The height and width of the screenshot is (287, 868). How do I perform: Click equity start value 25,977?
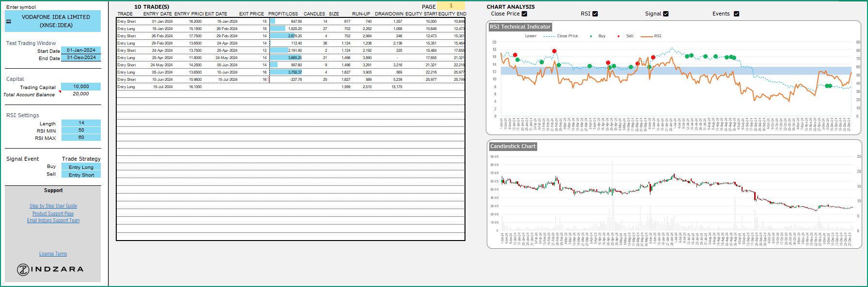coord(431,79)
